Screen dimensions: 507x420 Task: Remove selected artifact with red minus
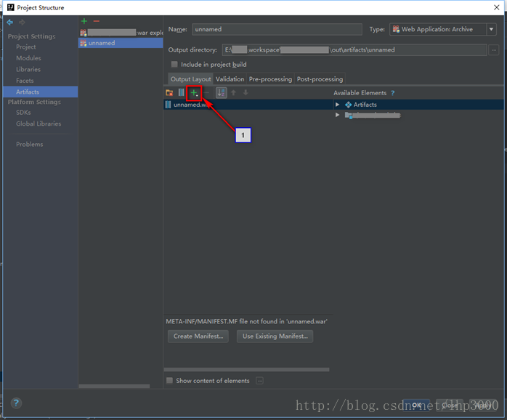[96, 21]
